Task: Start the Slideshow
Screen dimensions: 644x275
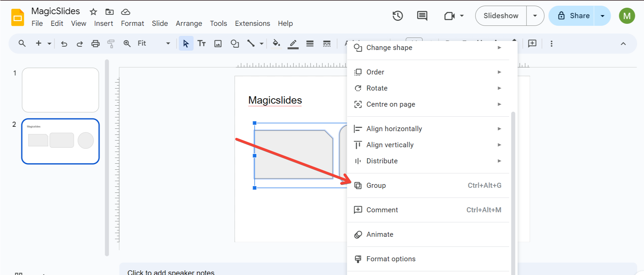Action: (501, 16)
